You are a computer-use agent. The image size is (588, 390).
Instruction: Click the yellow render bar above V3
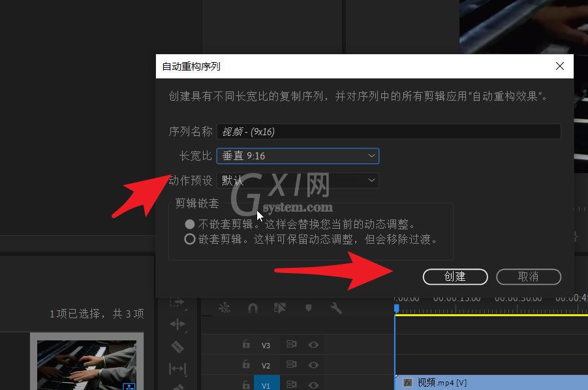pyautogui.click(x=491, y=316)
